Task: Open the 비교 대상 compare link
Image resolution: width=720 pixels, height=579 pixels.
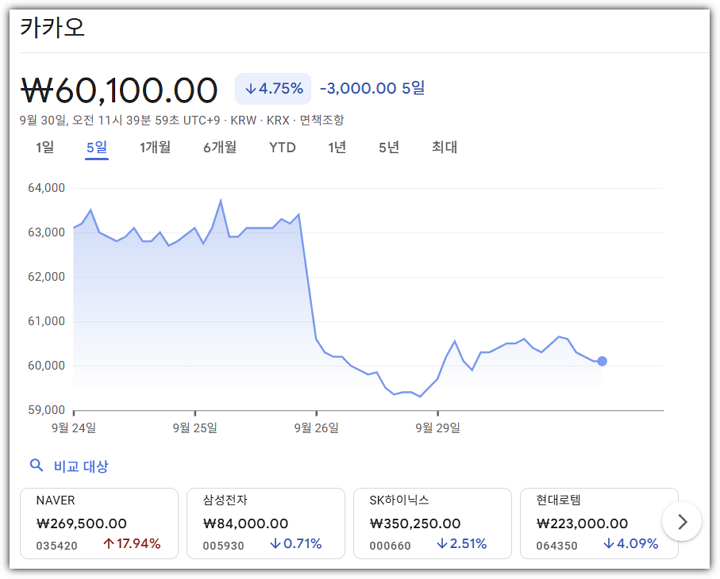Action: click(x=81, y=467)
